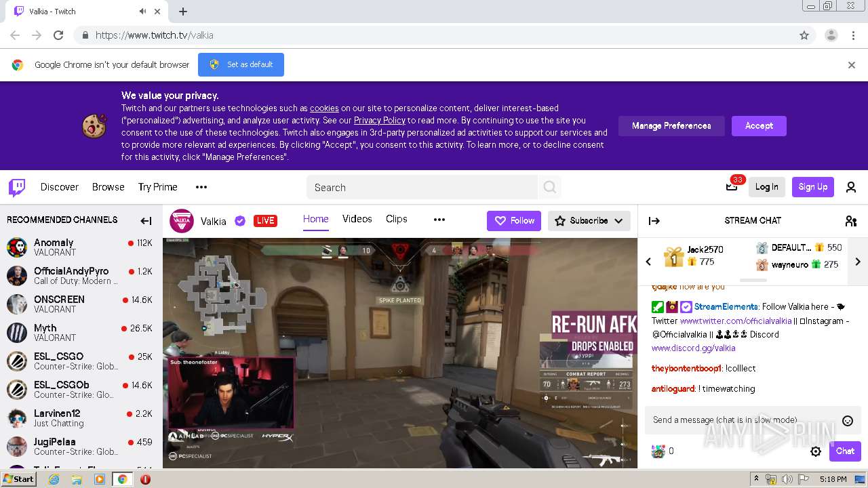This screenshot has width=868, height=488.
Task: Dismiss the default browser notification bar
Action: [x=852, y=65]
